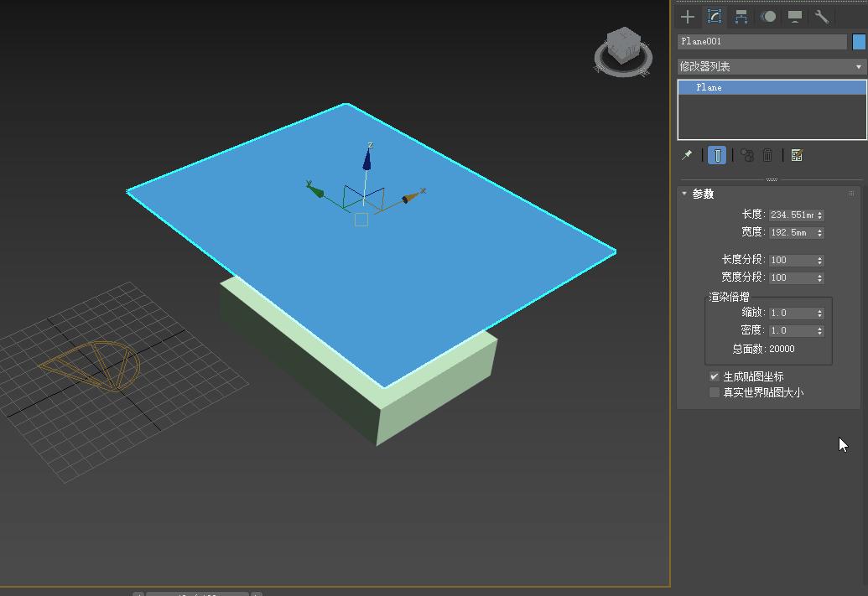Select the Utilities wrench icon
The image size is (868, 596).
(x=821, y=16)
